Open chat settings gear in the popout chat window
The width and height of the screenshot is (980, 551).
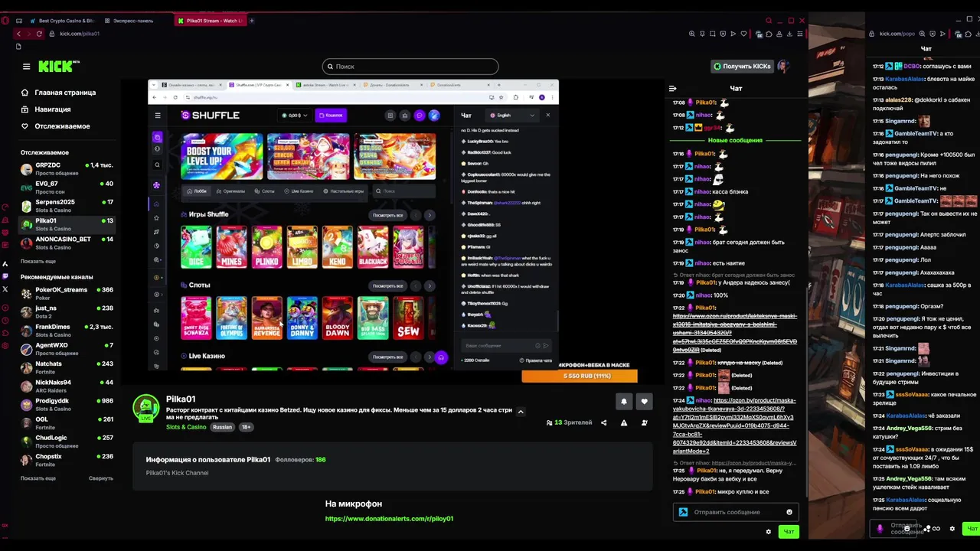click(x=952, y=529)
